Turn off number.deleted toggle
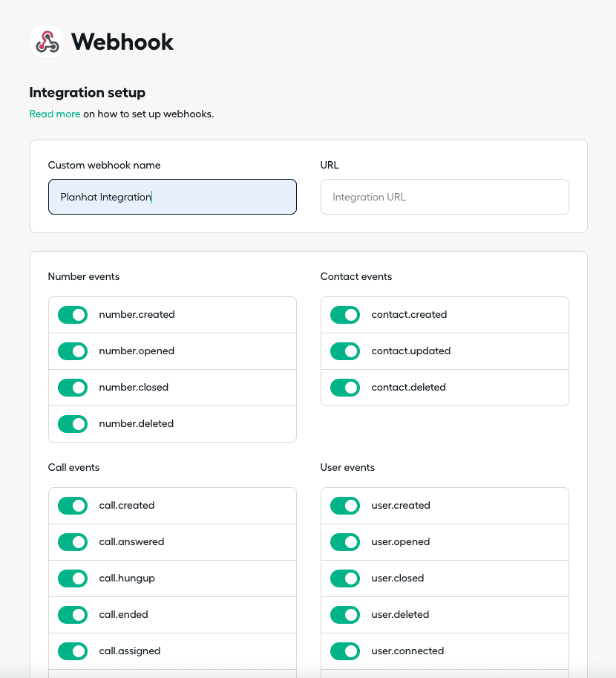Viewport: 616px width, 678px height. 73,424
